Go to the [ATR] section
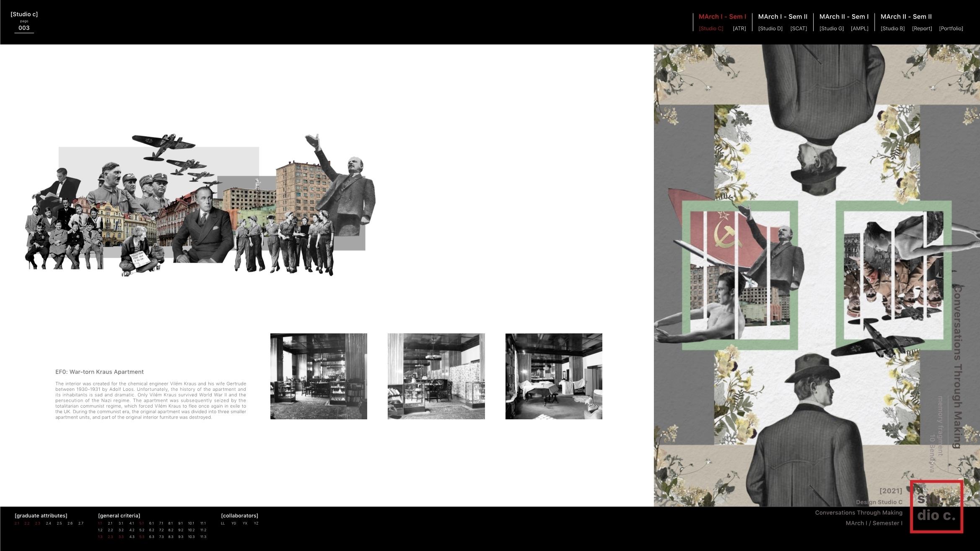Screen dimensions: 980x551 coord(739,29)
